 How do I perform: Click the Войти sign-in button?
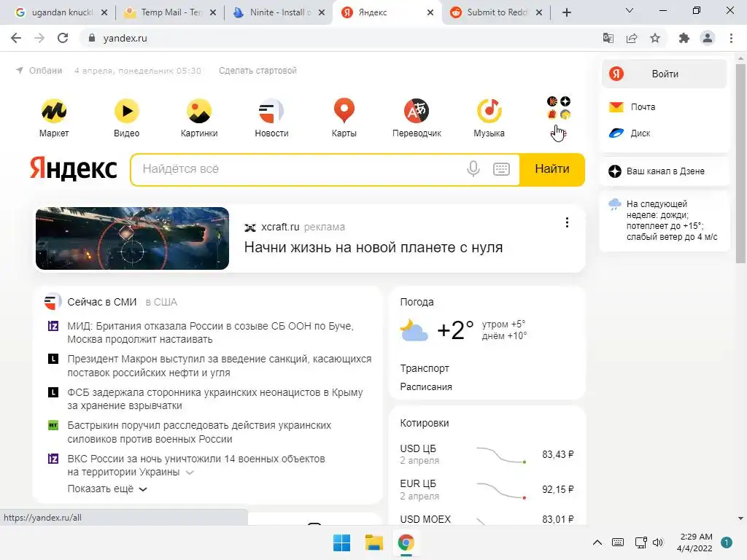click(x=664, y=74)
